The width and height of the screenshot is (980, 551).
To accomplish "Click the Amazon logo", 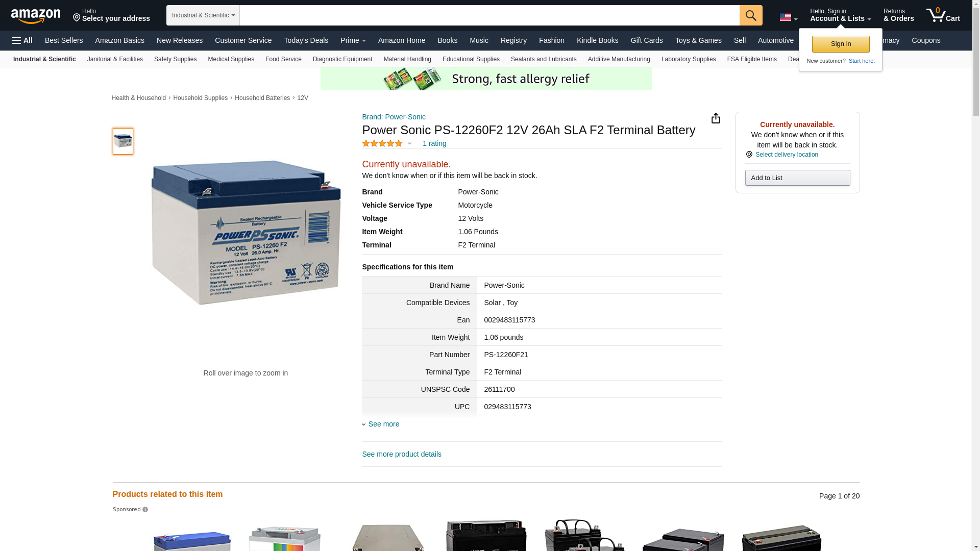I will pos(36,16).
